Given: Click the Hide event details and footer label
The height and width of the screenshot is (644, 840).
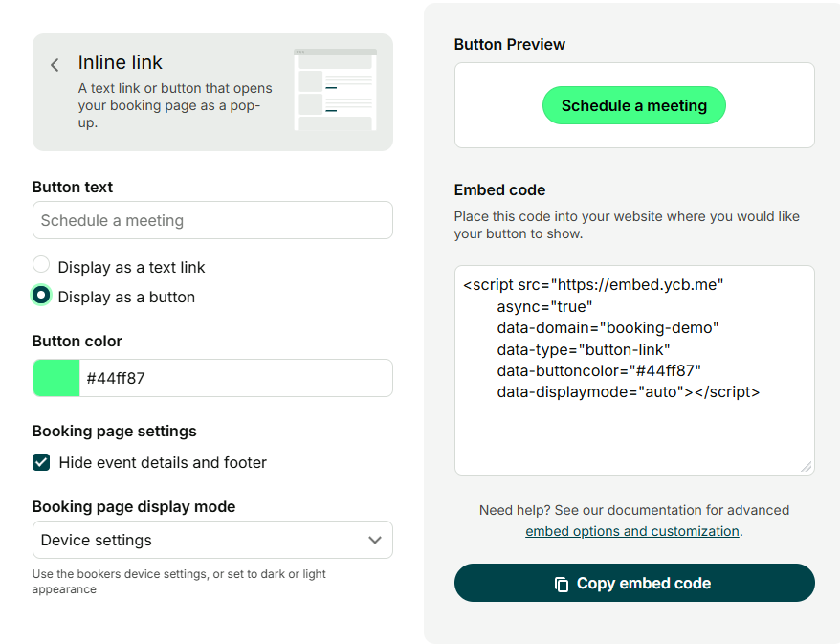Looking at the screenshot, I should click(163, 462).
